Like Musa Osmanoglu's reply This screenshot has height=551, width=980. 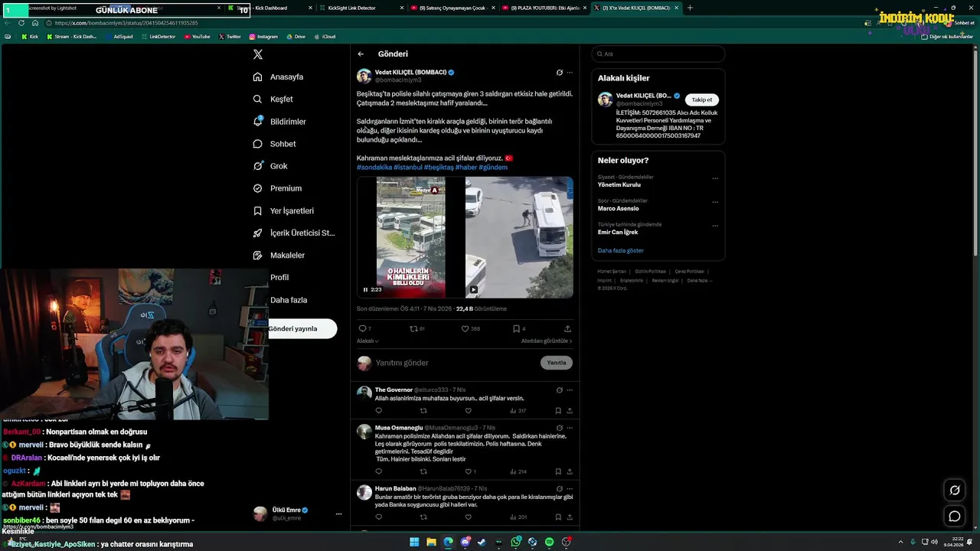[x=468, y=472]
